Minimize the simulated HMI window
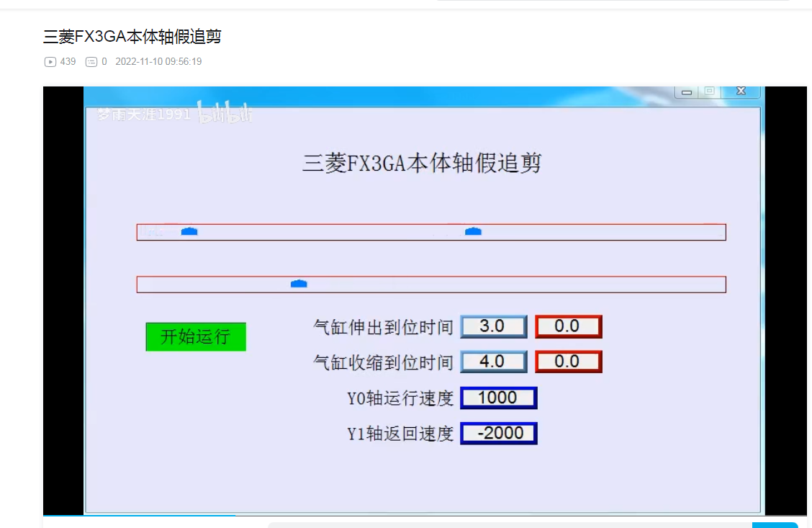812x528 pixels. coord(687,92)
